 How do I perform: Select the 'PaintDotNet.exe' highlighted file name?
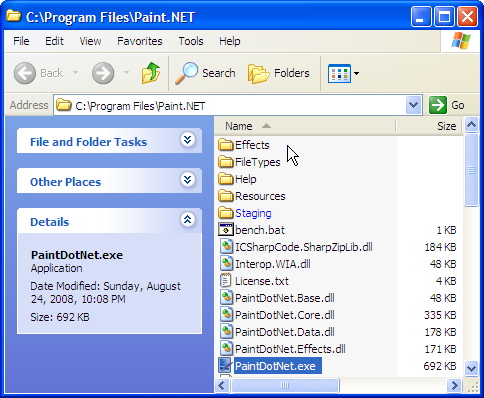(278, 366)
